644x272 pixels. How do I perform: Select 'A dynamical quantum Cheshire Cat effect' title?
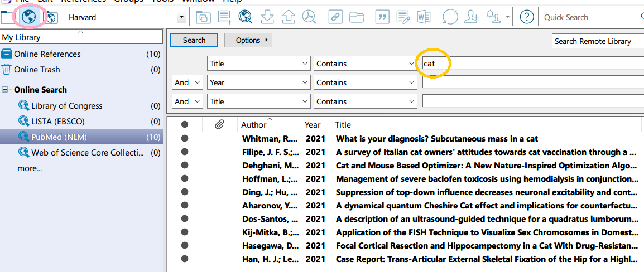487,206
